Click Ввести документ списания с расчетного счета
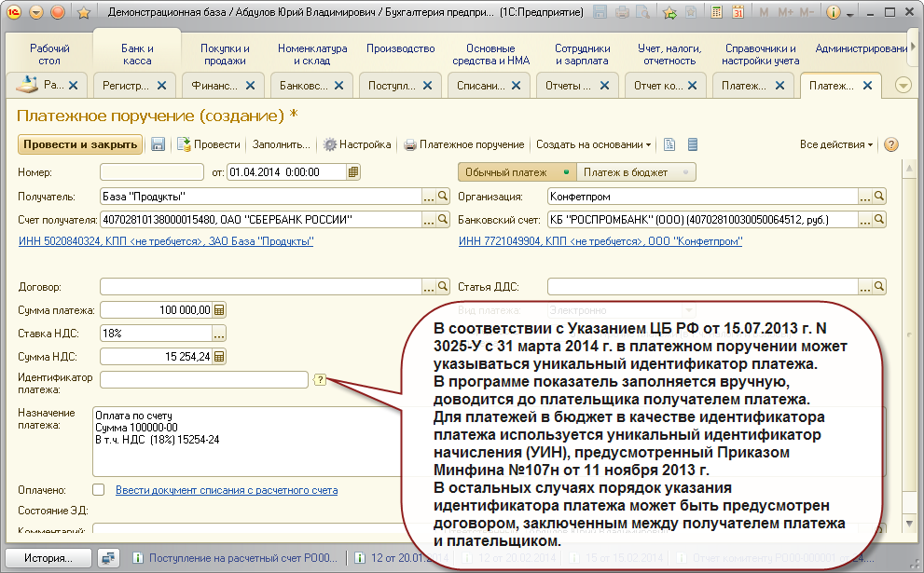 point(227,490)
